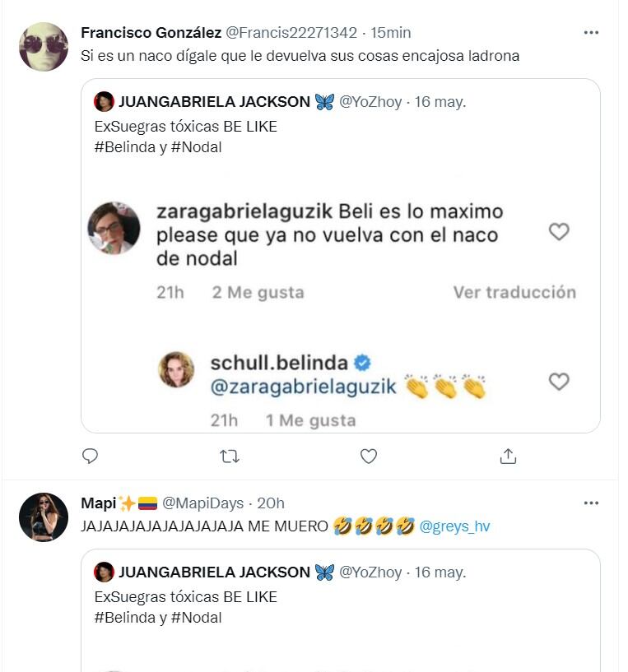Like zaragabrielaguzik's comment with heart
The width and height of the screenshot is (628, 672).
tap(559, 232)
